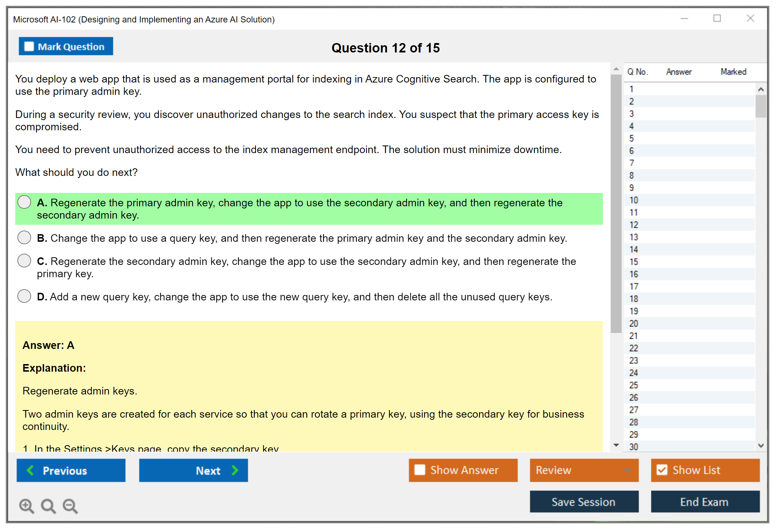Toggle the Mark Question checkbox

pyautogui.click(x=29, y=47)
